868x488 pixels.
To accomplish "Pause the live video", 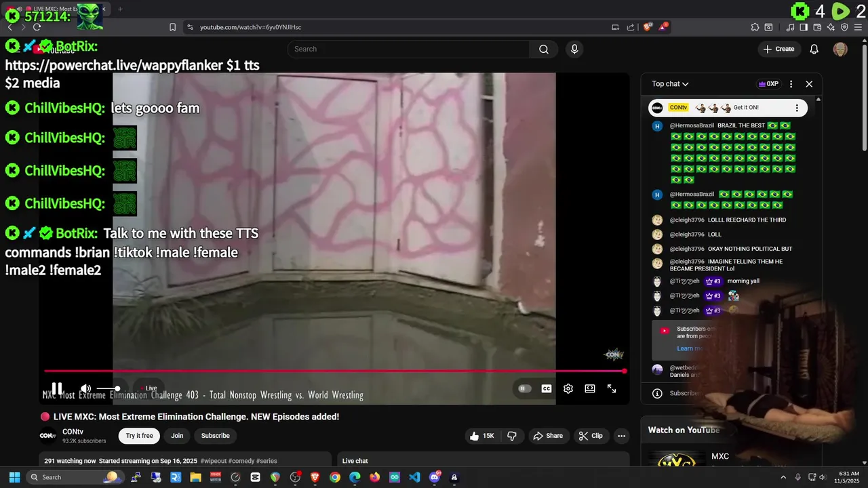I will (57, 388).
